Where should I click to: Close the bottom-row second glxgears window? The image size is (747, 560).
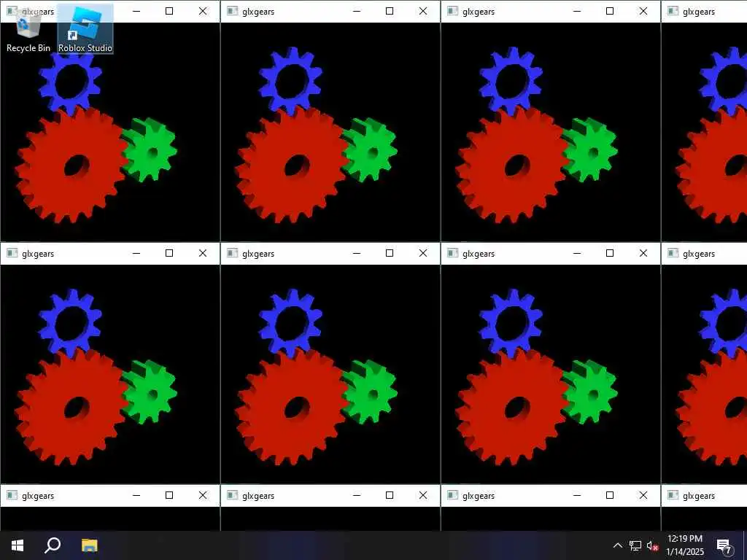[423, 495]
